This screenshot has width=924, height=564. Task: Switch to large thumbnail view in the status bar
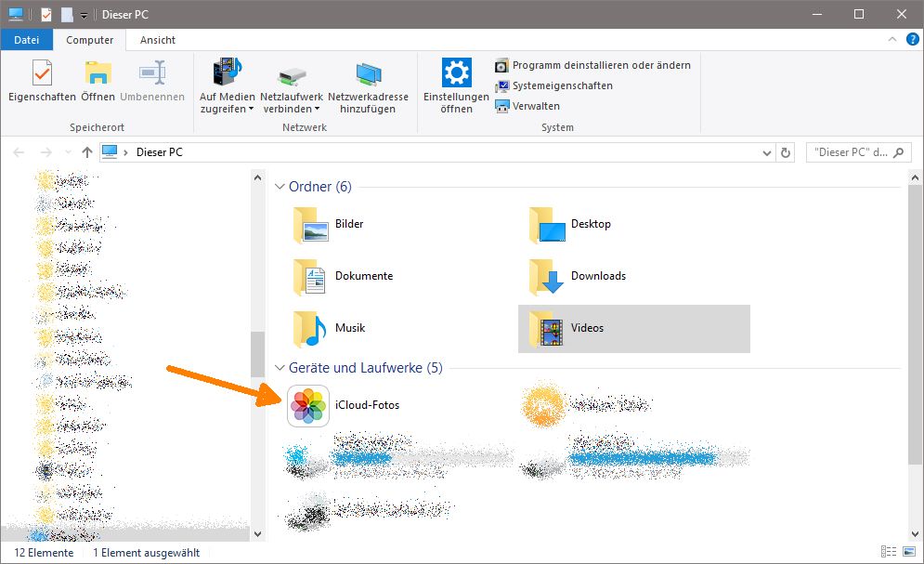click(908, 552)
